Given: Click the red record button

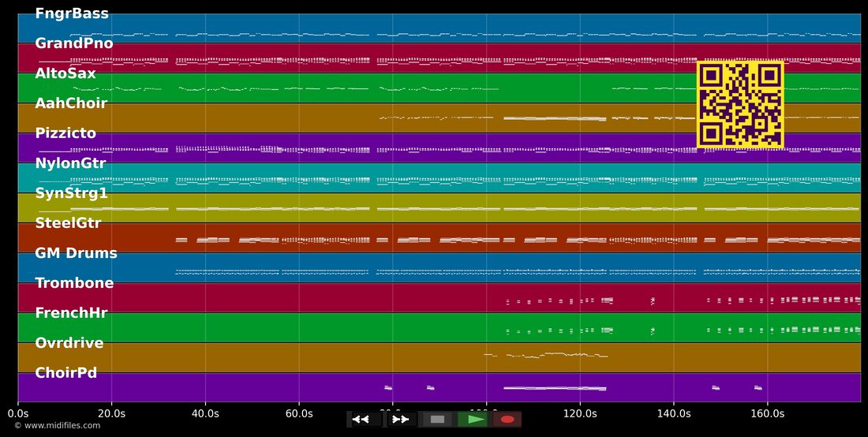Looking at the screenshot, I should pos(507,420).
